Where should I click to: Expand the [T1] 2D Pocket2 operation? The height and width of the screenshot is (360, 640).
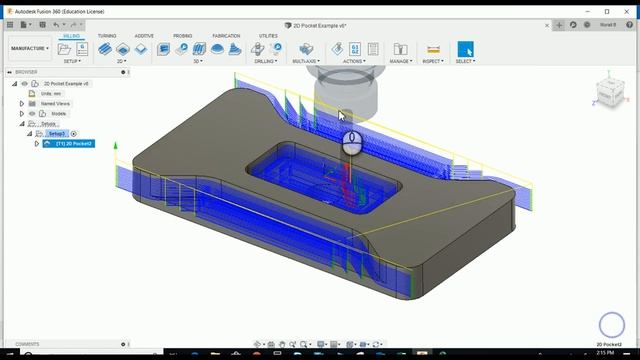(37, 144)
